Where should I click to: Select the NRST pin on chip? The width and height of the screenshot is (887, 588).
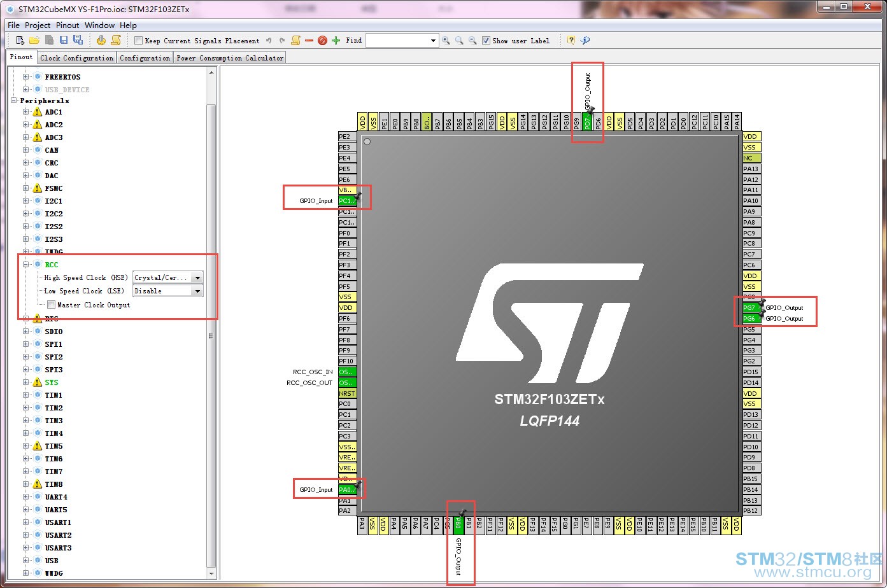(x=347, y=393)
